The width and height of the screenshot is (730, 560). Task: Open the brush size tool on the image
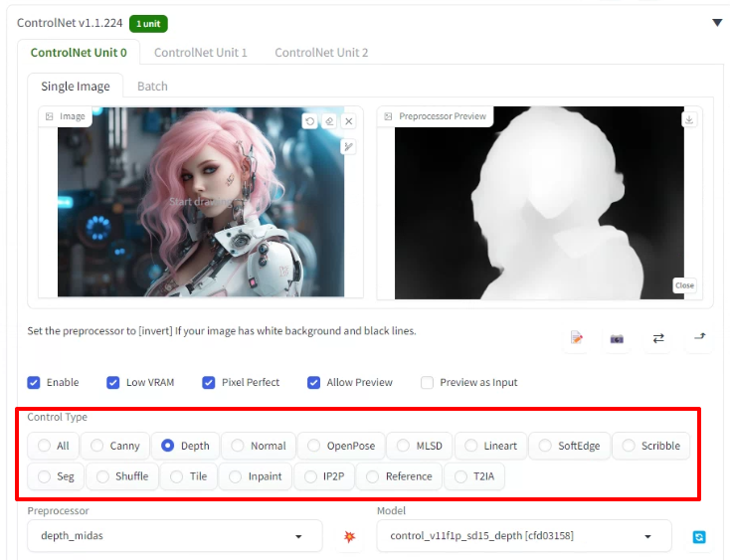[348, 147]
